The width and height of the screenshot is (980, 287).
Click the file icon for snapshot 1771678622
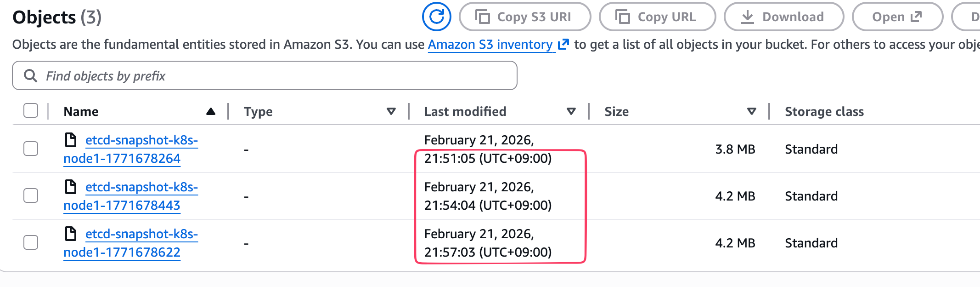point(71,234)
